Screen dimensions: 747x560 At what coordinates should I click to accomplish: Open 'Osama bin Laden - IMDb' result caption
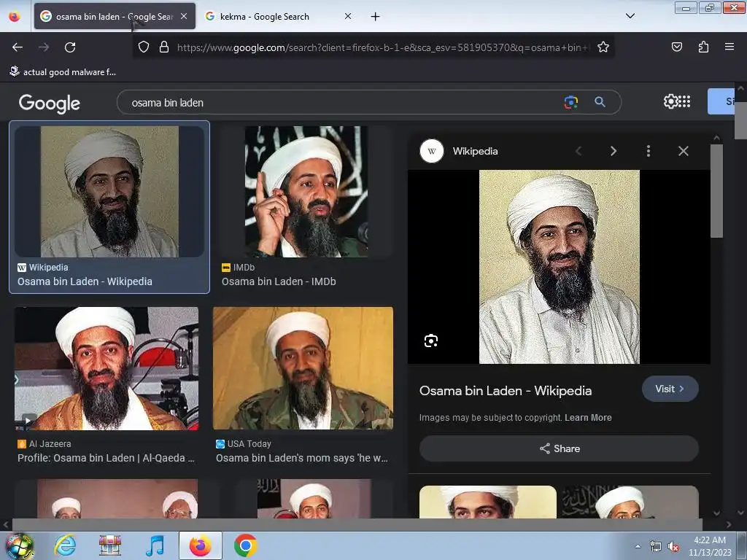click(279, 281)
